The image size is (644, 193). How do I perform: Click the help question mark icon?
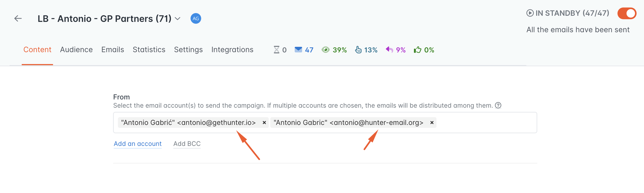498,106
